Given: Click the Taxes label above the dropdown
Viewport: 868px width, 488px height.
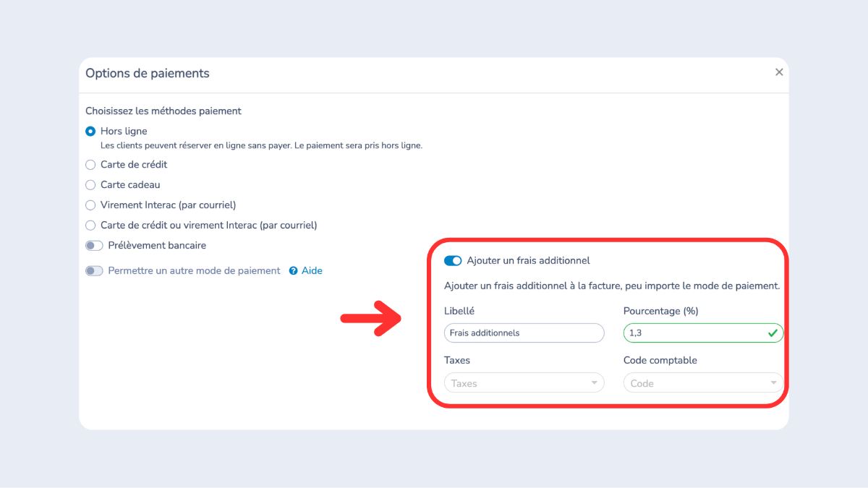Looking at the screenshot, I should point(457,361).
